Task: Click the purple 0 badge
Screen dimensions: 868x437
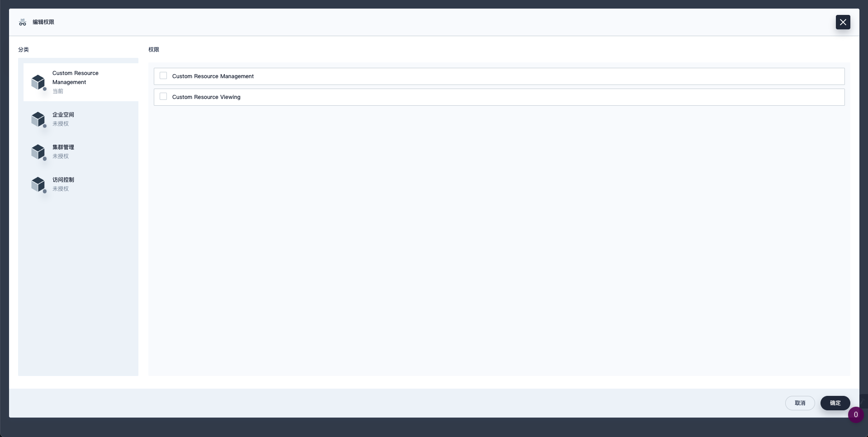Action: [855, 415]
